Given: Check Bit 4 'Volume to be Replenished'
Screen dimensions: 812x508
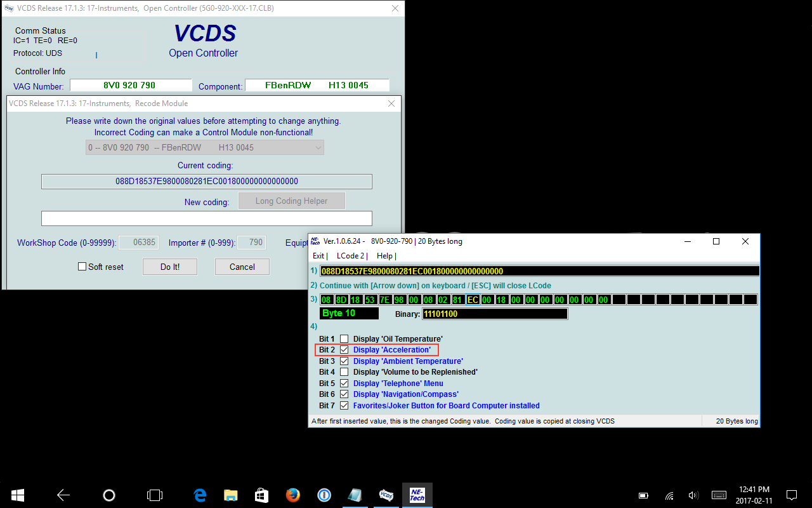Looking at the screenshot, I should tap(344, 372).
